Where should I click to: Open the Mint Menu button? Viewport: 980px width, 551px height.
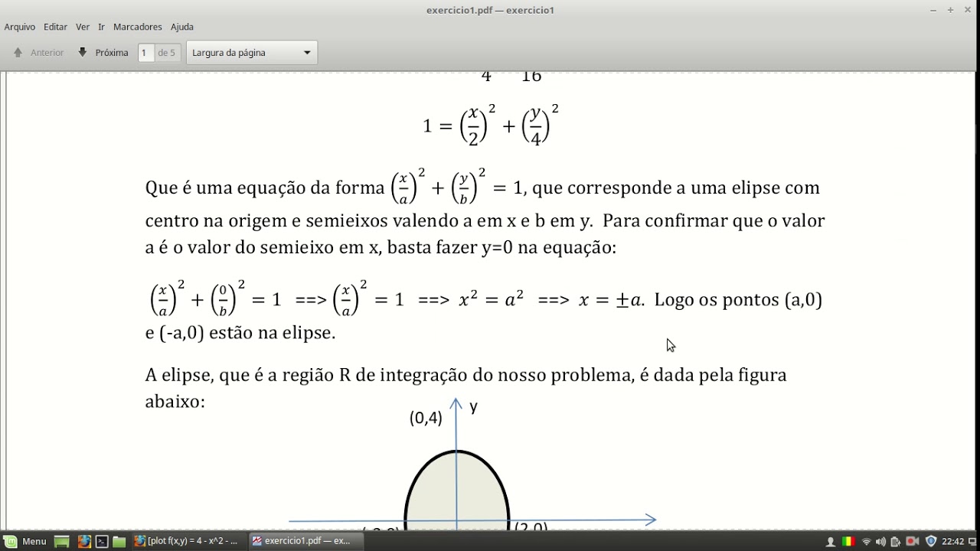(x=26, y=541)
